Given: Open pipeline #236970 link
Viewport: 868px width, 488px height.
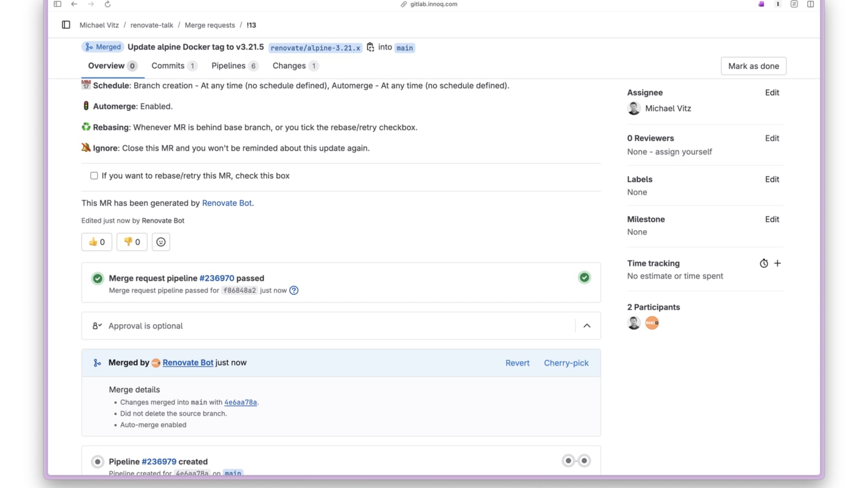Looking at the screenshot, I should pyautogui.click(x=216, y=278).
